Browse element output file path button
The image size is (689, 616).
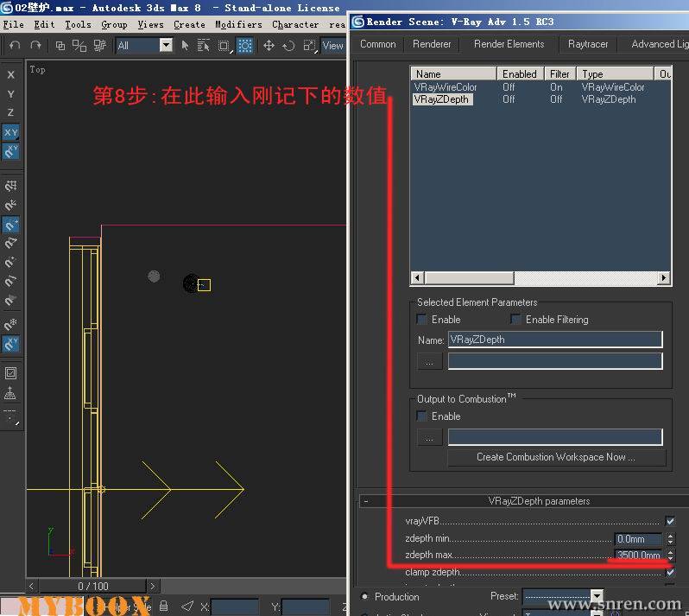429,362
